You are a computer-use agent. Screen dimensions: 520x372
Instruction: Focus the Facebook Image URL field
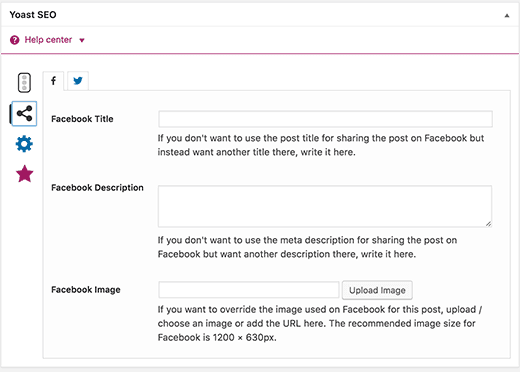249,290
